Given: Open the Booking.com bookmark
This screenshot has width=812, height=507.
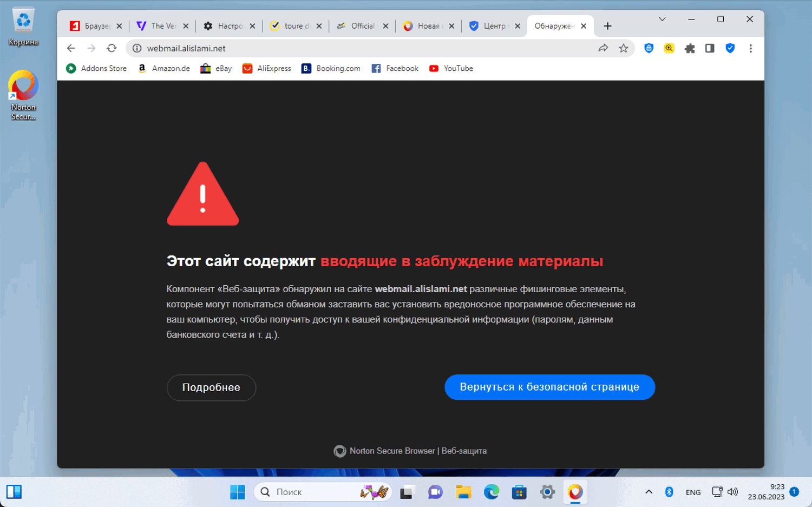Looking at the screenshot, I should coord(331,68).
